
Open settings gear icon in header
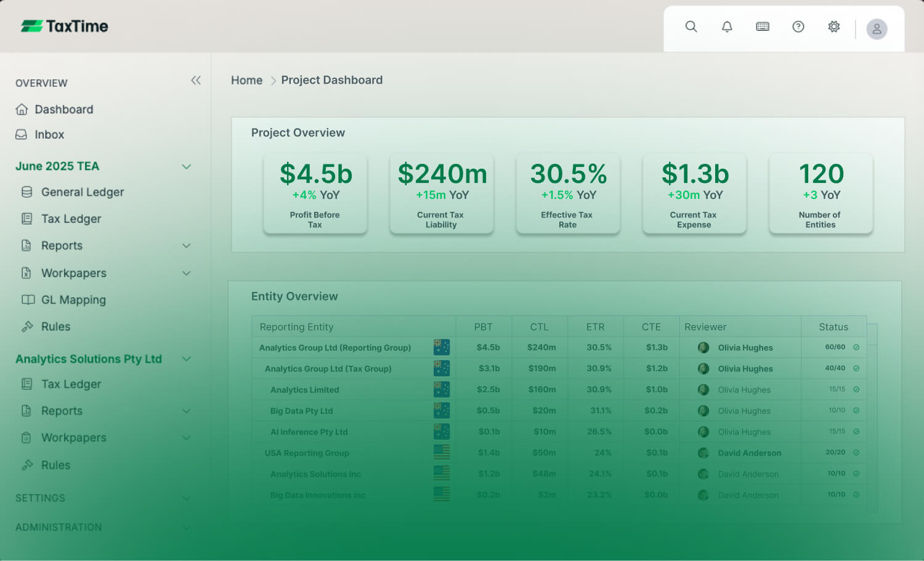[x=834, y=26]
